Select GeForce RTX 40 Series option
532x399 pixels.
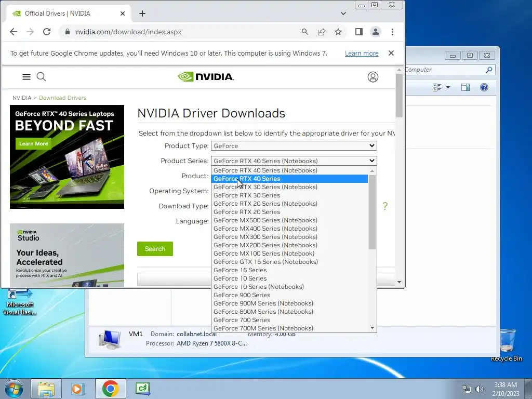pyautogui.click(x=289, y=179)
